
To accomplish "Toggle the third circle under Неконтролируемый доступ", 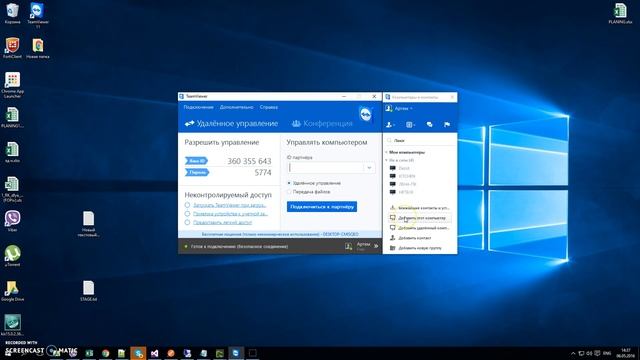I will point(187,222).
